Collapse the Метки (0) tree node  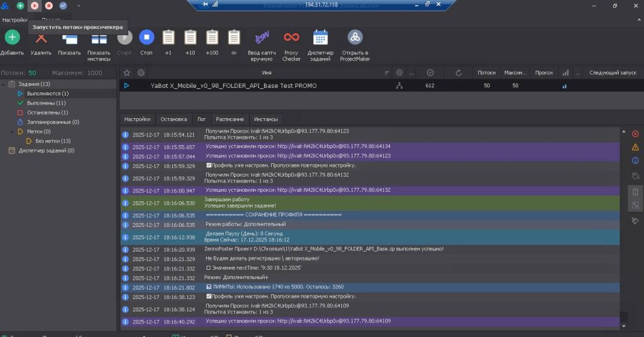(11, 132)
